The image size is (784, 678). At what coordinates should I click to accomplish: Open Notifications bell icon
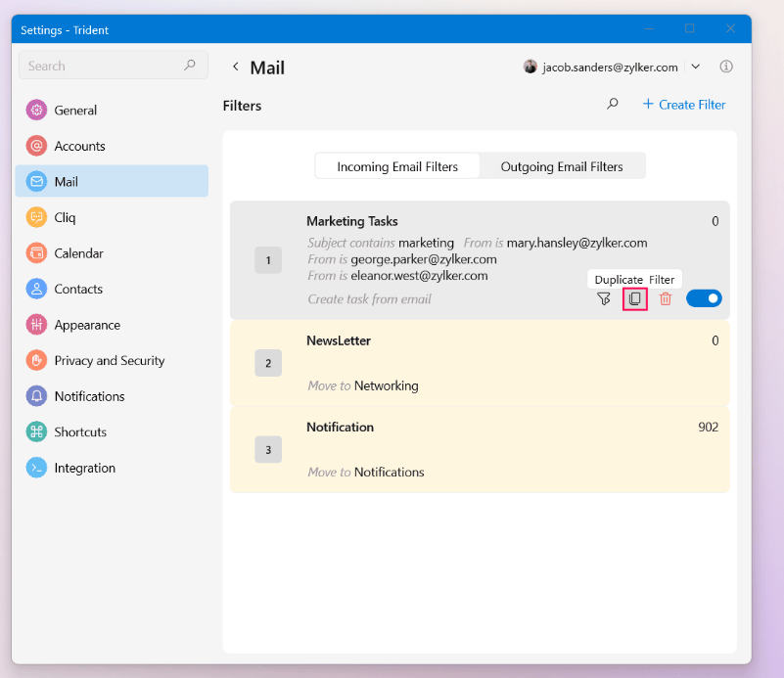[x=36, y=396]
